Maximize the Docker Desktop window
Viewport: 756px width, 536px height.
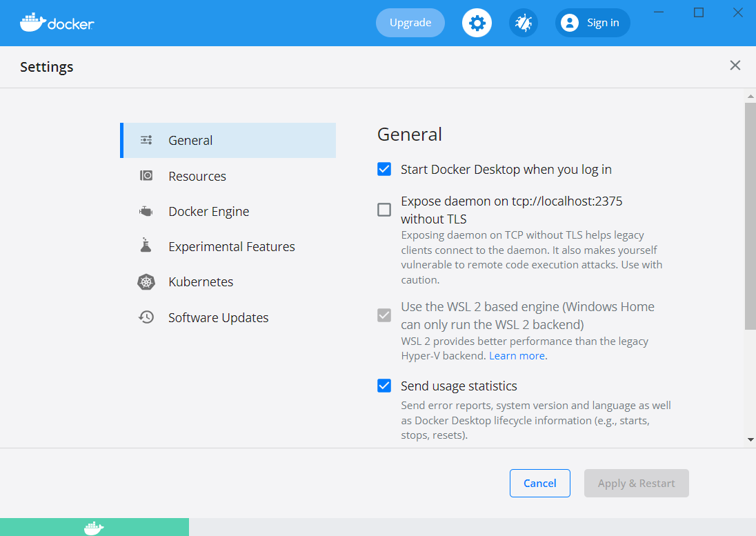pyautogui.click(x=699, y=12)
